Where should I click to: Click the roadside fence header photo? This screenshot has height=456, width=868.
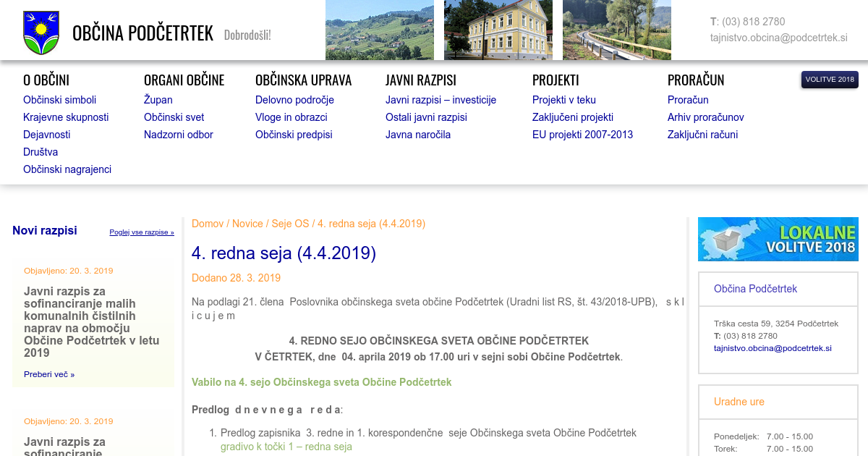pos(616,30)
